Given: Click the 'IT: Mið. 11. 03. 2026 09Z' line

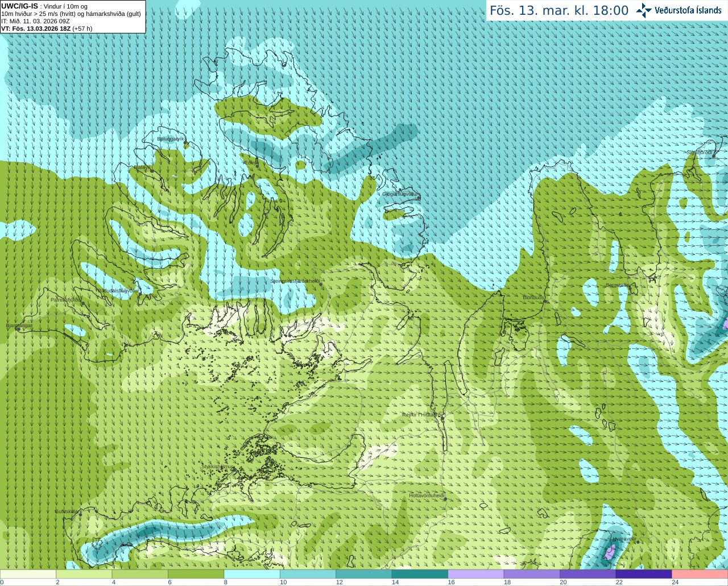Looking at the screenshot, I should [35, 21].
